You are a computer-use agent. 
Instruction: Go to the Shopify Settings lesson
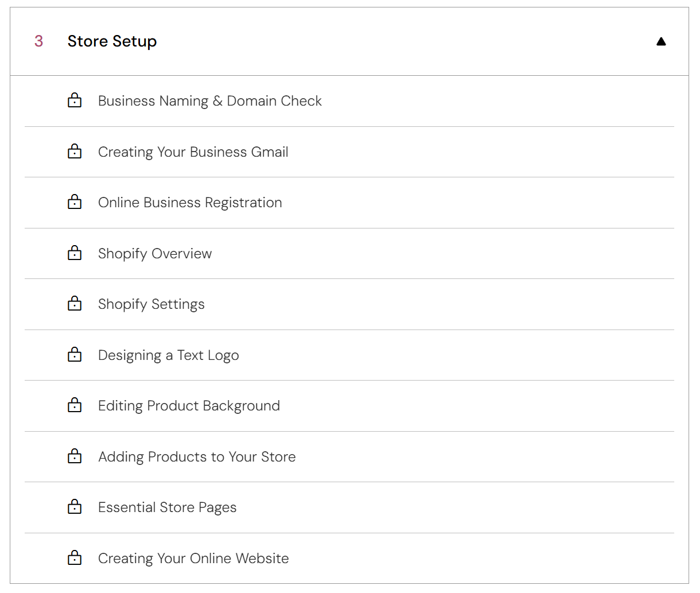tap(151, 304)
